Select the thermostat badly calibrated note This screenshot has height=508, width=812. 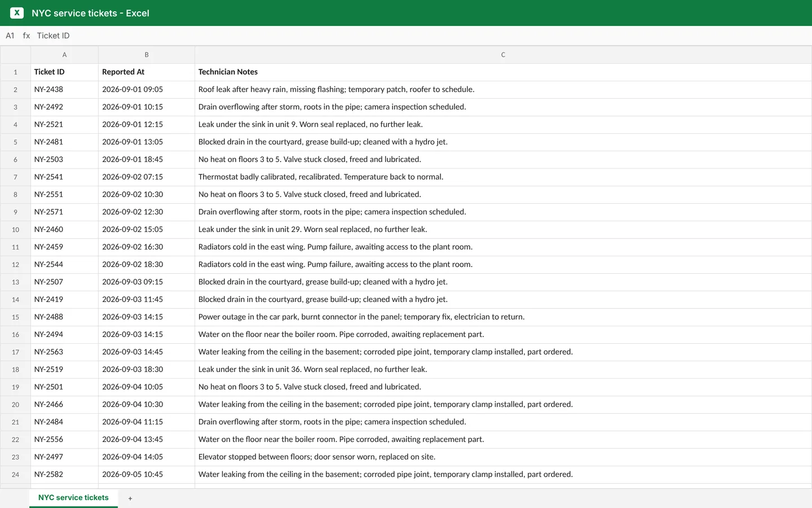[503, 177]
